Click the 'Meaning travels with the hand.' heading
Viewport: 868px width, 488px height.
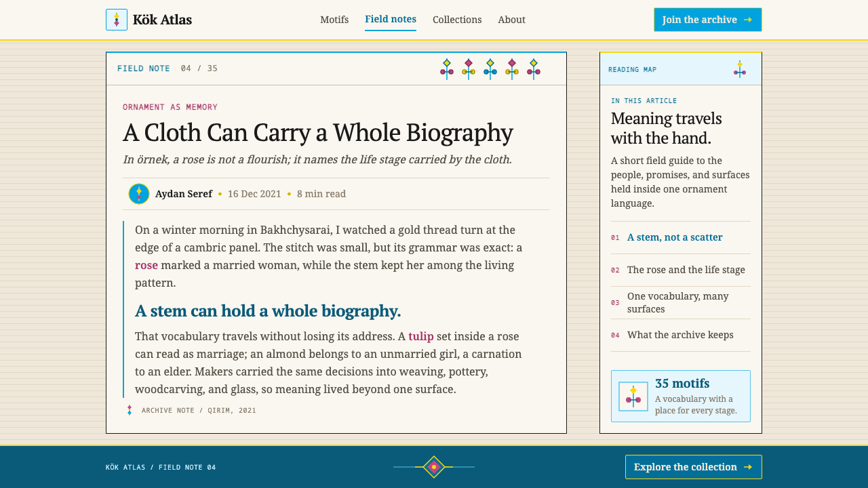[x=666, y=129]
